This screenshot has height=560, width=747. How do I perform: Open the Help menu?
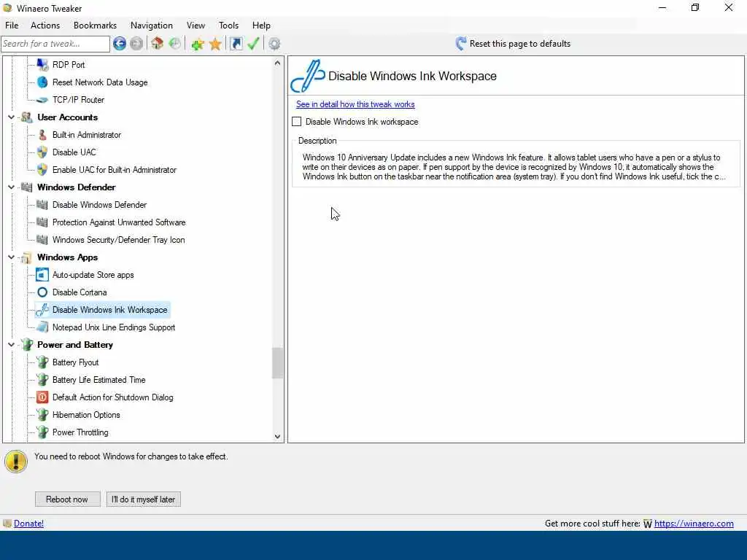[x=261, y=26]
